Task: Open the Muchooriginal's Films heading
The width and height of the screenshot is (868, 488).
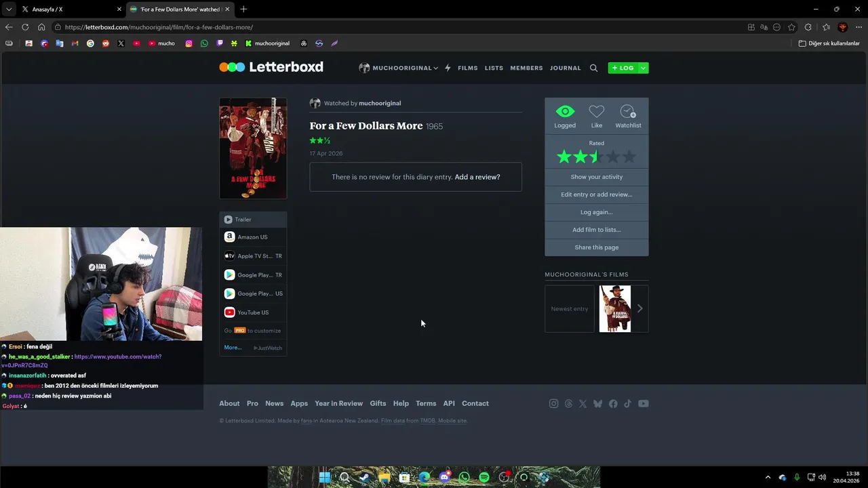Action: tap(587, 274)
